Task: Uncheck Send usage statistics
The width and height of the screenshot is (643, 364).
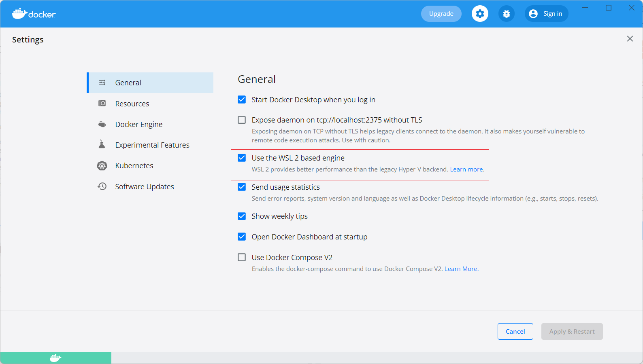Action: tap(242, 187)
